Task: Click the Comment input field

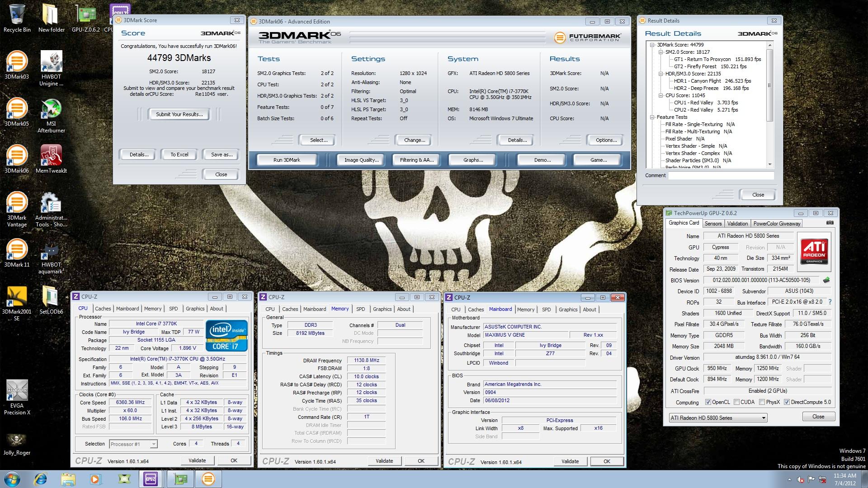Action: pyautogui.click(x=721, y=175)
